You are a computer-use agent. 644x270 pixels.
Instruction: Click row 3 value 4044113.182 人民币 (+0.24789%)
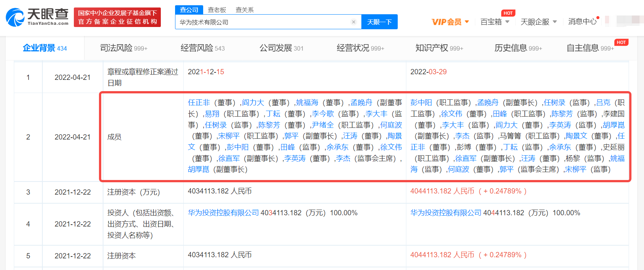[x=469, y=191]
